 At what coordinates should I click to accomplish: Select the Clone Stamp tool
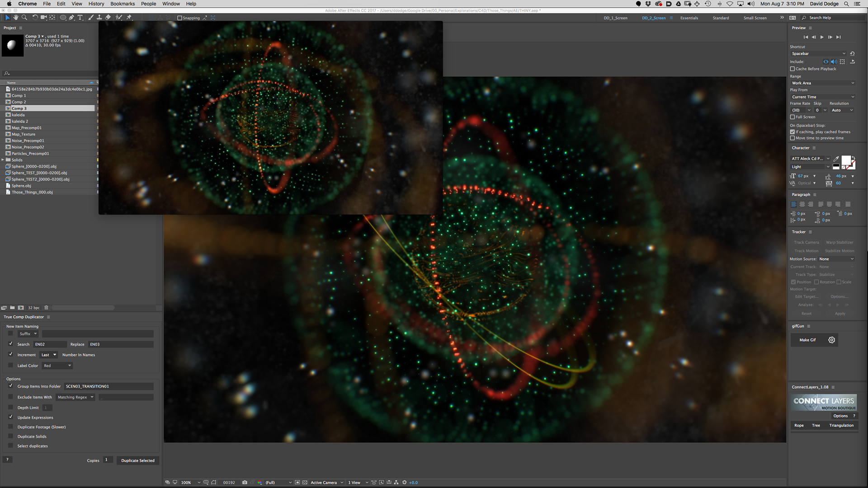coord(99,18)
